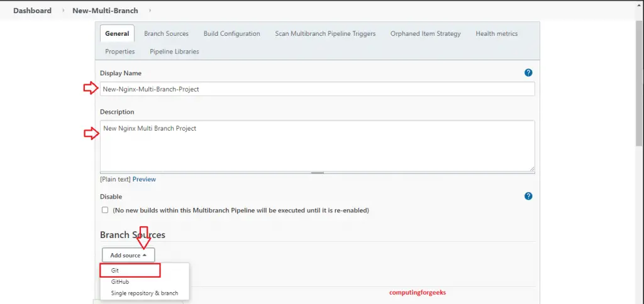
Task: Click the Description label
Action: point(117,112)
